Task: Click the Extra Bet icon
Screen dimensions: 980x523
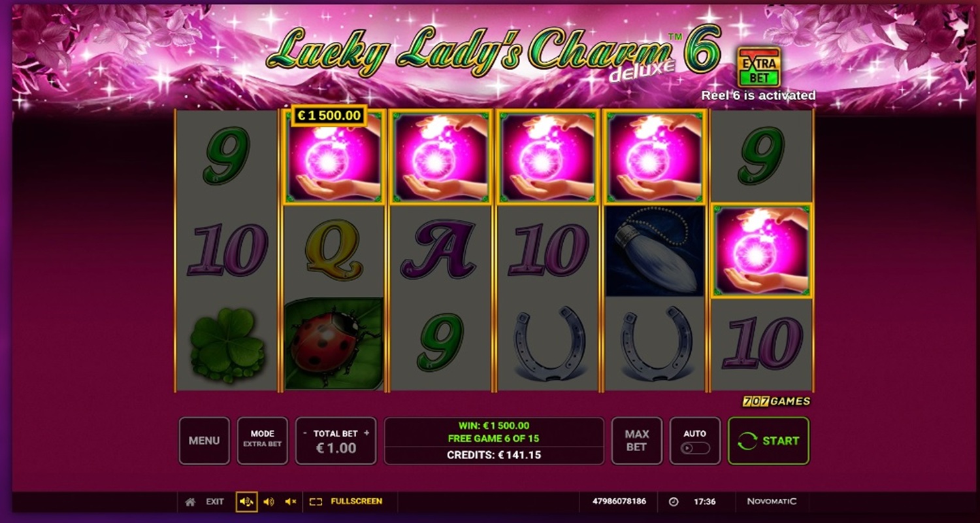Action: pyautogui.click(x=758, y=67)
